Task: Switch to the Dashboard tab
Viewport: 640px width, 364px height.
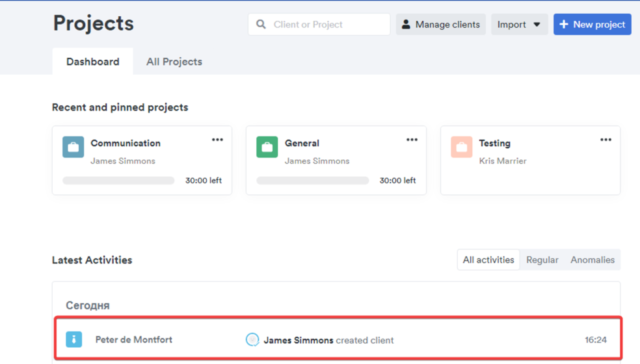Action: [92, 62]
